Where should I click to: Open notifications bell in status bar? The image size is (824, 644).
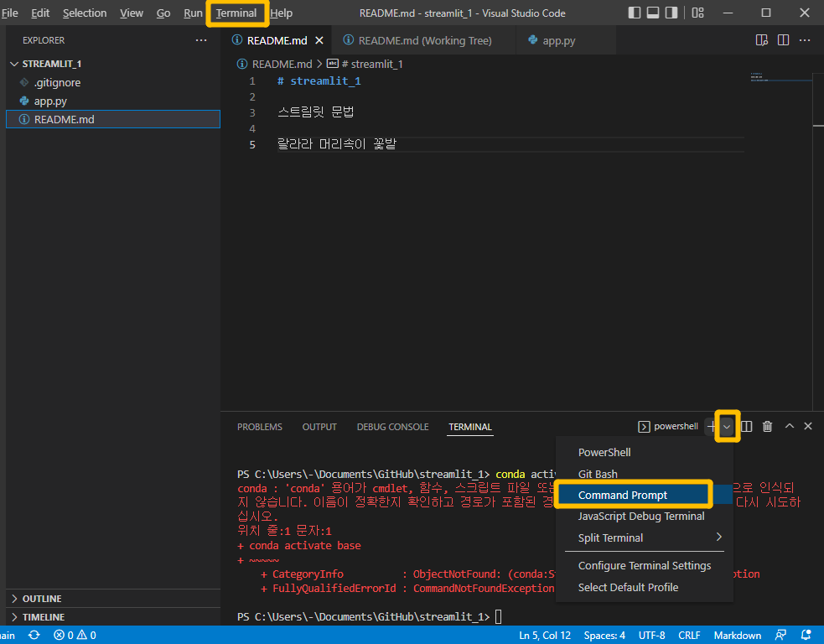[806, 635]
